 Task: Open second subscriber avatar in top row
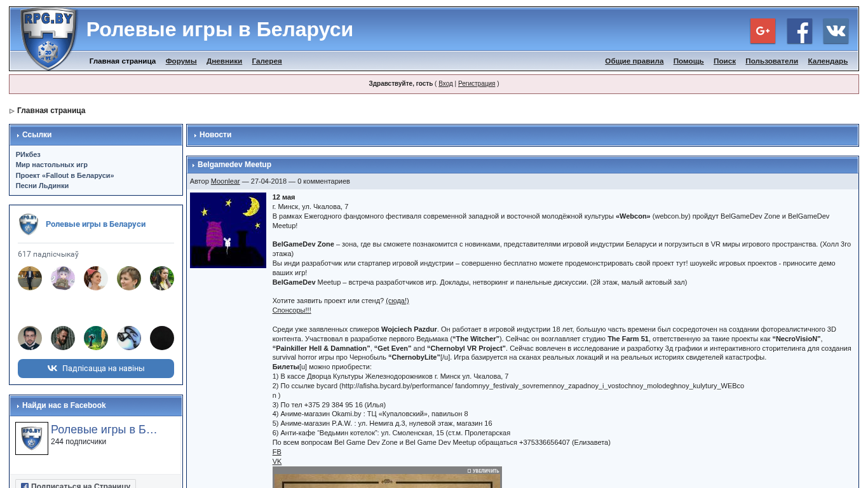(63, 278)
